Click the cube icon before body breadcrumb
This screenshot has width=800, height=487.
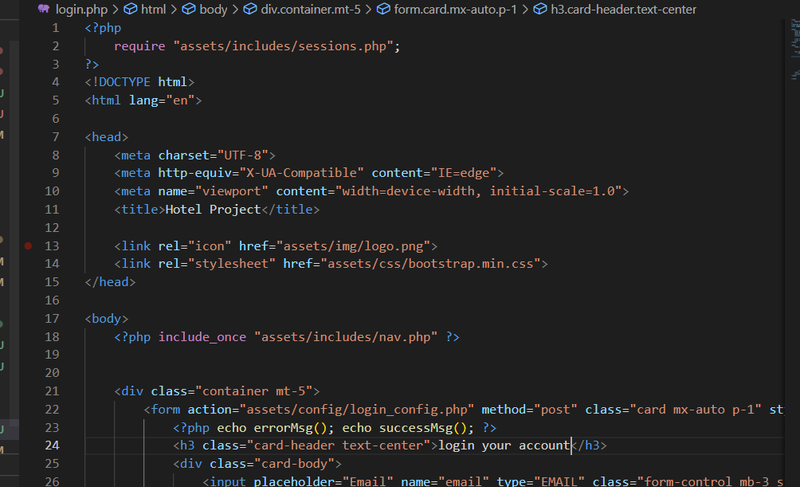pyautogui.click(x=189, y=9)
